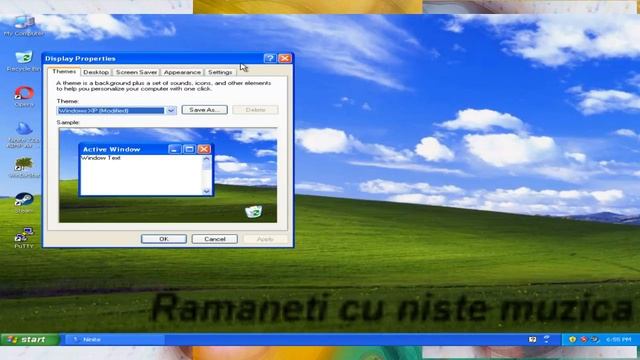Click the Apply button

click(x=265, y=239)
